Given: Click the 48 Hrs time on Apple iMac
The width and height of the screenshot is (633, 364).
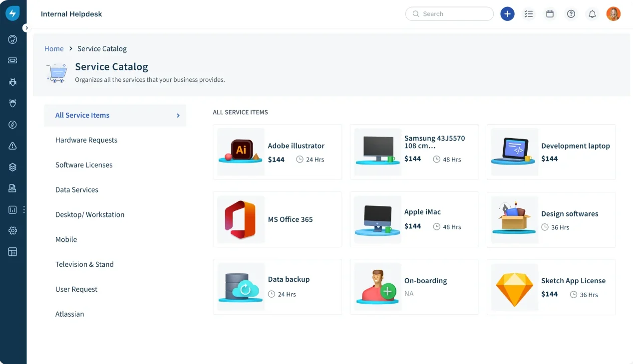Looking at the screenshot, I should [447, 227].
